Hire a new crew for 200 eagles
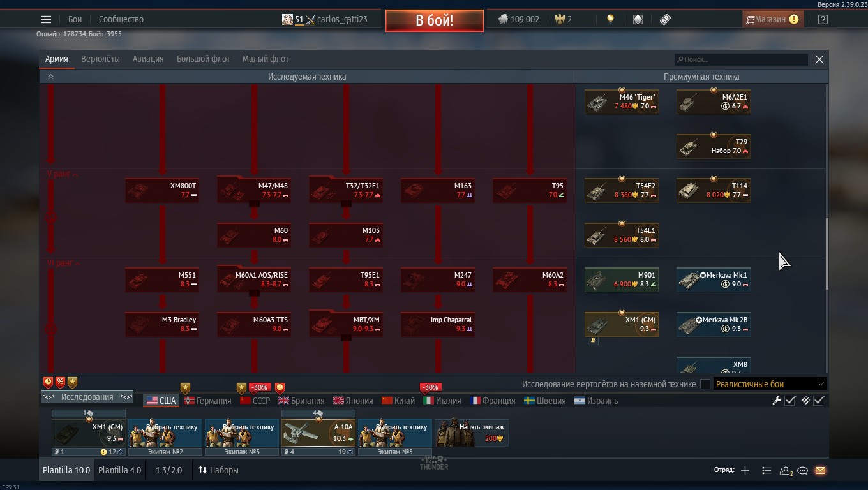This screenshot has height=490, width=868. point(472,433)
